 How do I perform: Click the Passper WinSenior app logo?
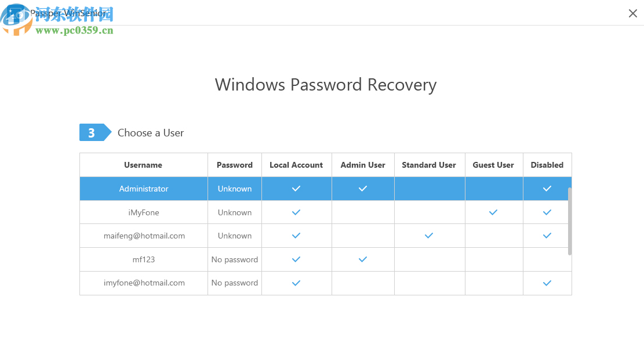16,16
